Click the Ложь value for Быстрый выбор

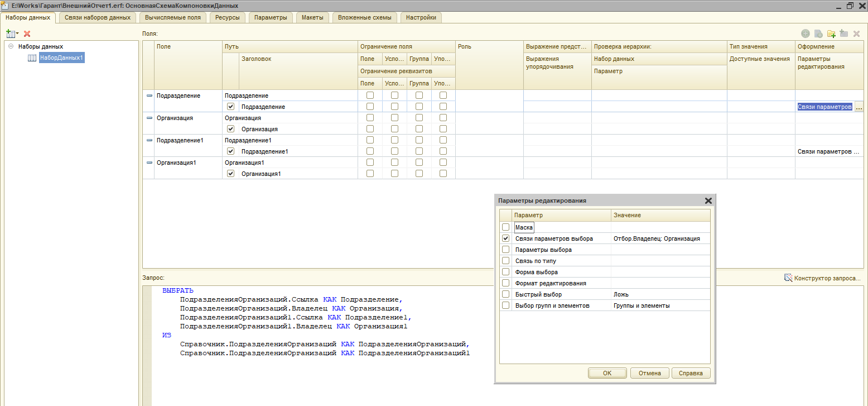(660, 294)
